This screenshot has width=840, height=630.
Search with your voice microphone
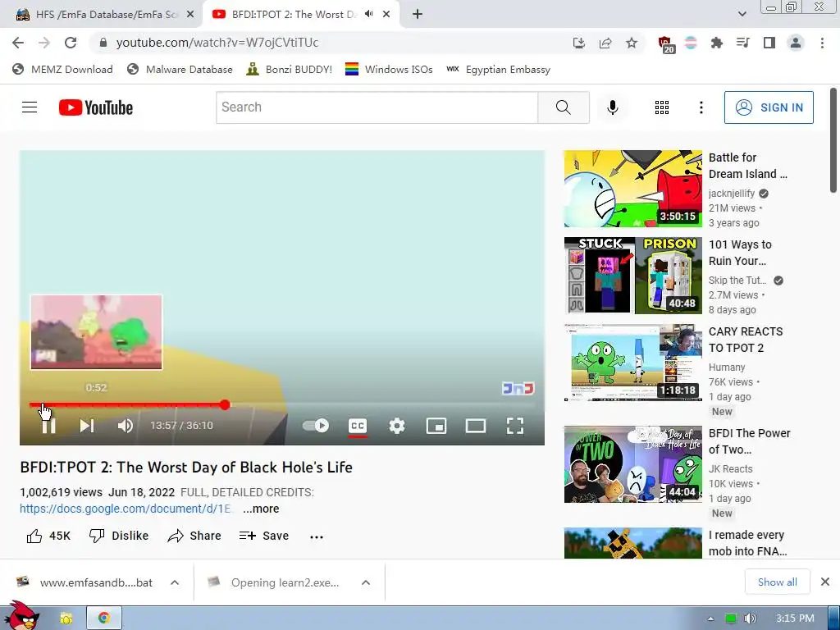click(x=612, y=107)
